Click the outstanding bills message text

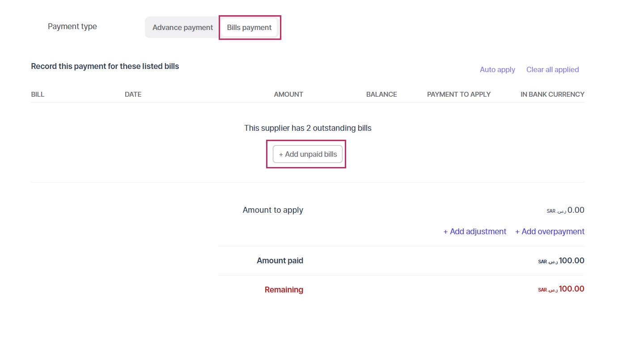point(308,128)
